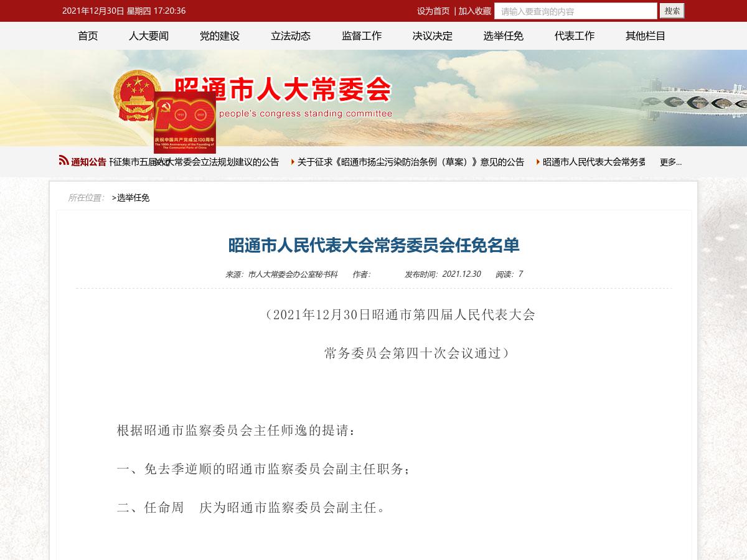Focus the search input field
Screen dimensions: 747x560
[576, 11]
